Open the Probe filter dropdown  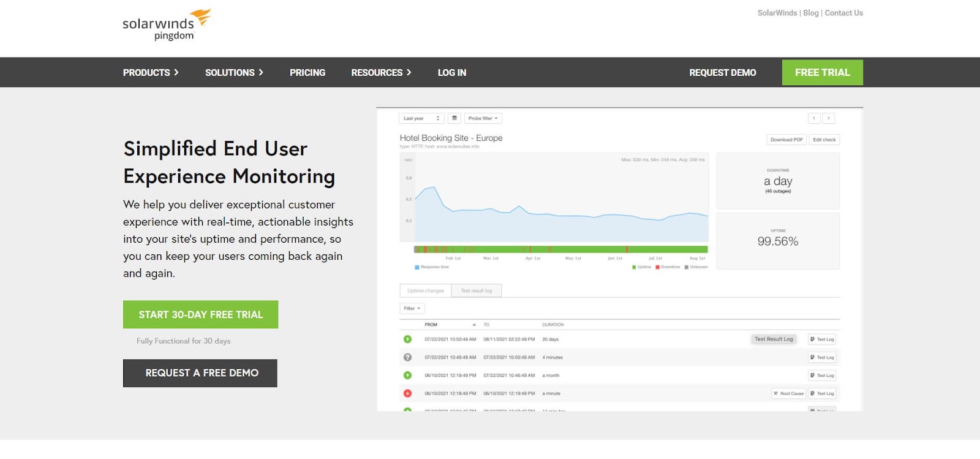(x=483, y=118)
